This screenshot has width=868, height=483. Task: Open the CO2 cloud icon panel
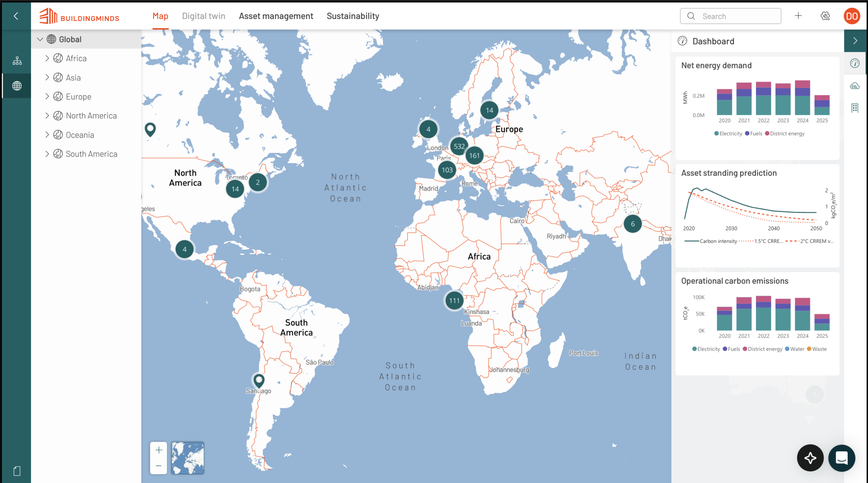pyautogui.click(x=855, y=86)
